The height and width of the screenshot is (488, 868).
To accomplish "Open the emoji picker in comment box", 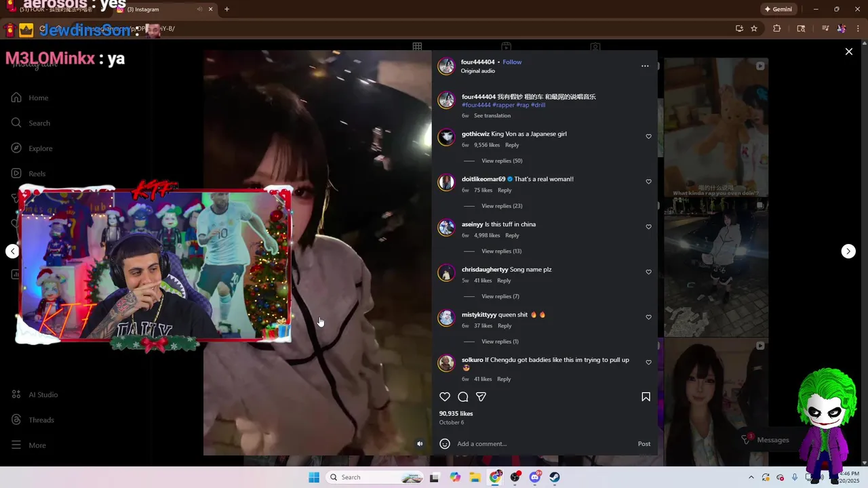I will point(445,444).
